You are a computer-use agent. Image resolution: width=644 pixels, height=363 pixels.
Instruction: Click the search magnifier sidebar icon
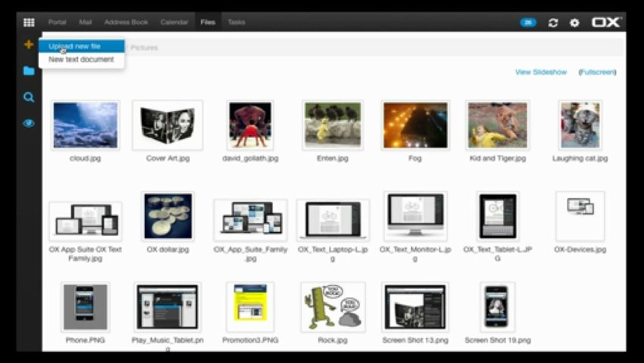pyautogui.click(x=29, y=97)
